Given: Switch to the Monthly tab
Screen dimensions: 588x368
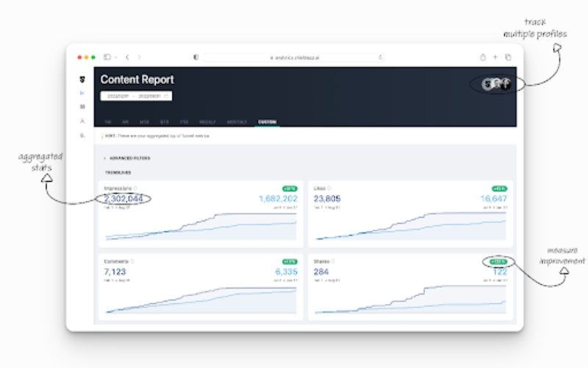Looking at the screenshot, I should [x=237, y=121].
